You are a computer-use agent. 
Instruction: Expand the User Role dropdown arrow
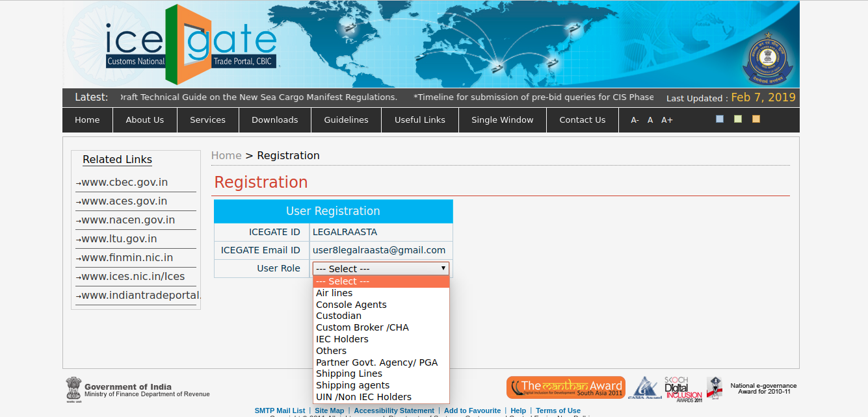(x=443, y=268)
